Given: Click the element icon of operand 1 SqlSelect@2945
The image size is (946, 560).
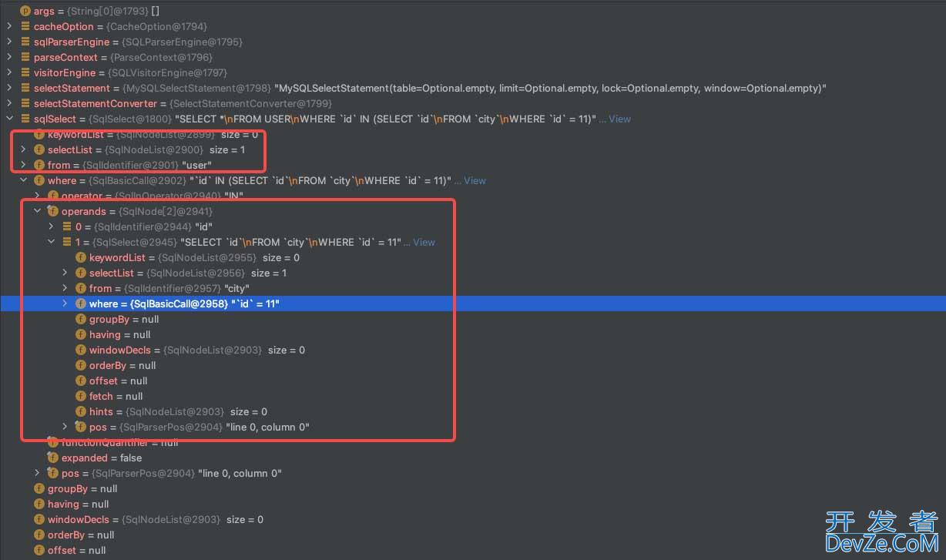Looking at the screenshot, I should (67, 243).
